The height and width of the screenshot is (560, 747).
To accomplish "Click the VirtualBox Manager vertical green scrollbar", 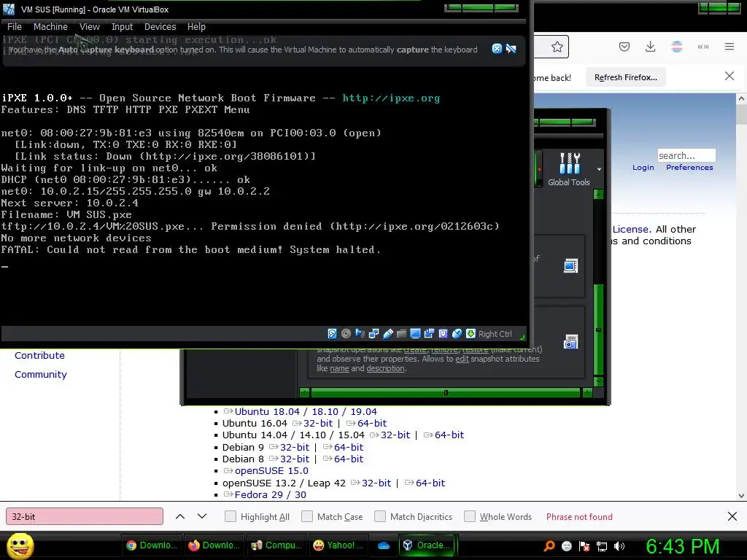I will tap(599, 330).
